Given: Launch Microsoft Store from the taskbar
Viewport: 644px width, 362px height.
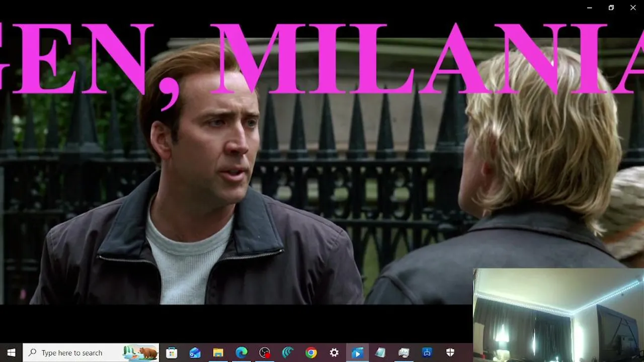Looking at the screenshot, I should [x=172, y=353].
